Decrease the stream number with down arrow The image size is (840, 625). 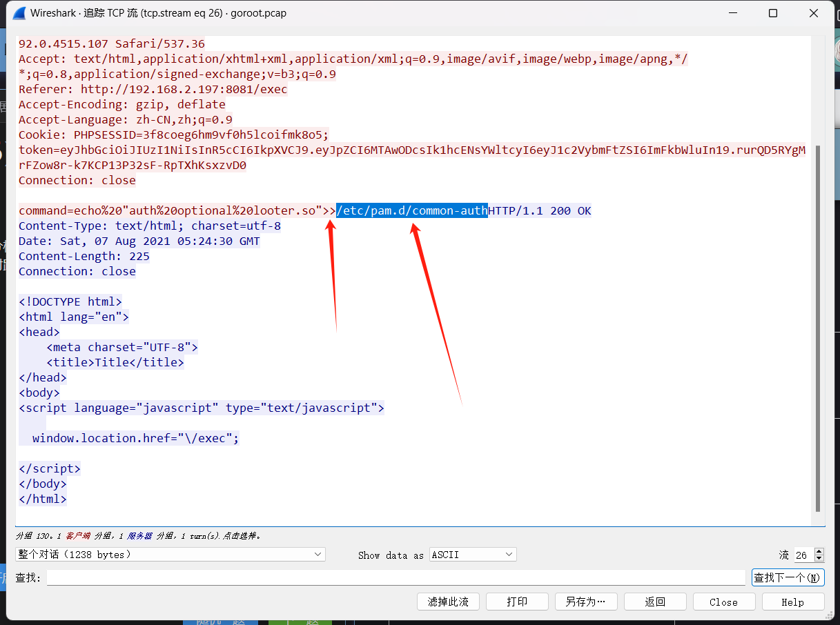pyautogui.click(x=819, y=558)
